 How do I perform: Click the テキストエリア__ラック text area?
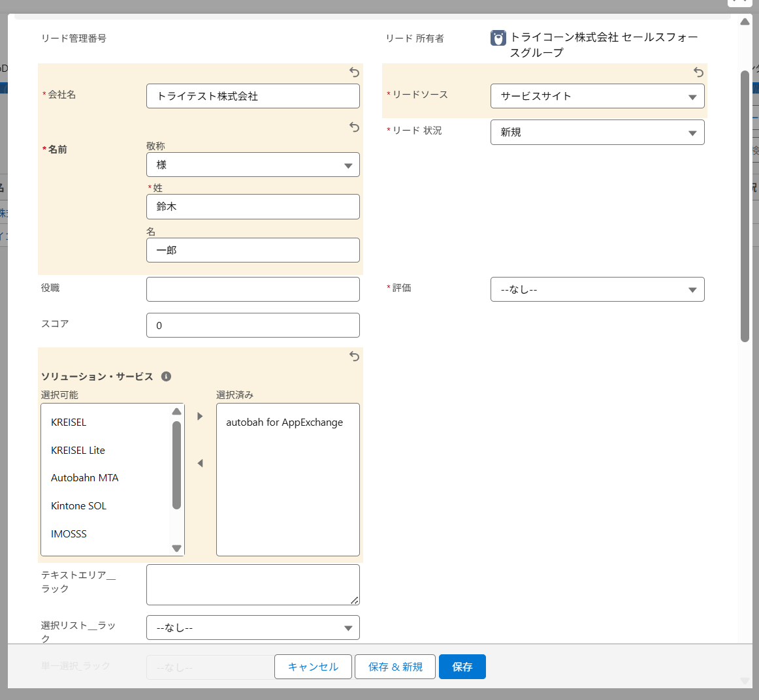click(253, 585)
